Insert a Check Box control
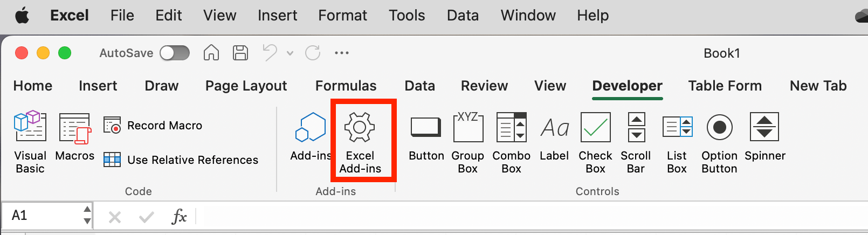 point(595,143)
